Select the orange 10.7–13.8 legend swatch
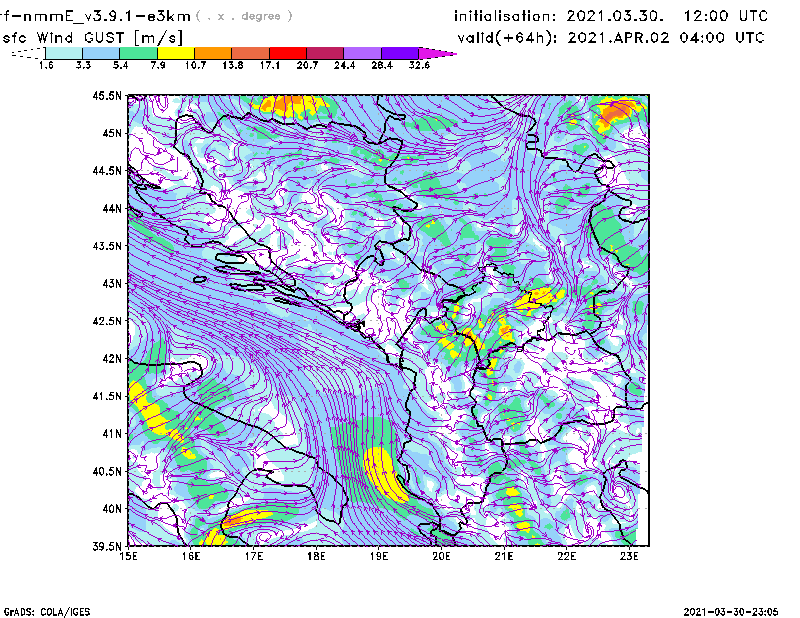800x618 pixels. coord(213,53)
